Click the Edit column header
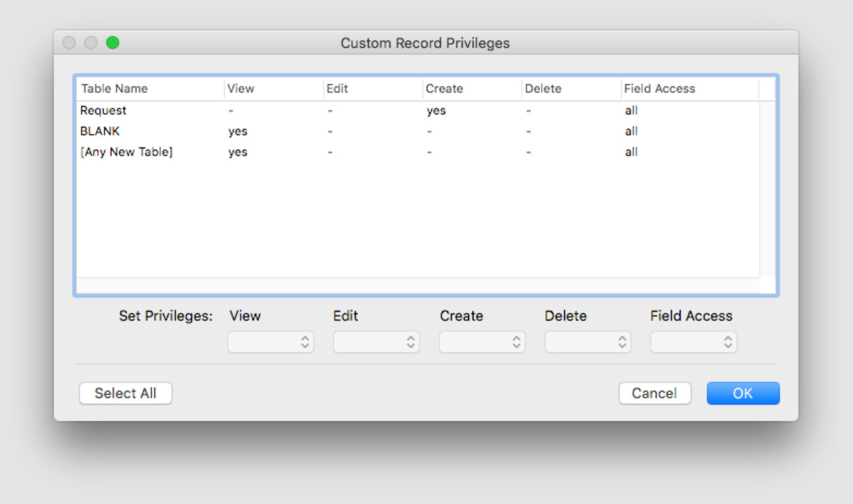The width and height of the screenshot is (853, 504). coord(337,89)
